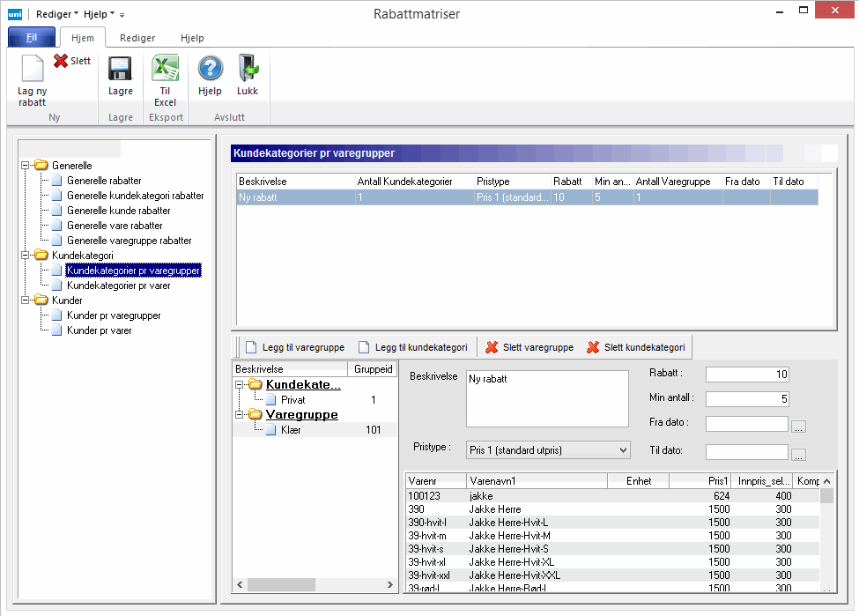Click the Rabatt input field
859x616 pixels.
747,375
